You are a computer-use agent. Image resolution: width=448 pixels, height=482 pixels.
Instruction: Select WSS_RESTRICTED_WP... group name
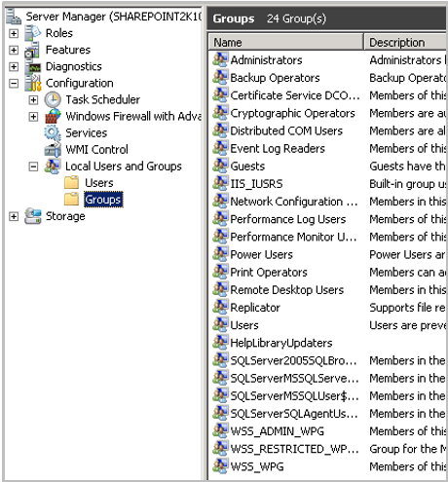(295, 449)
